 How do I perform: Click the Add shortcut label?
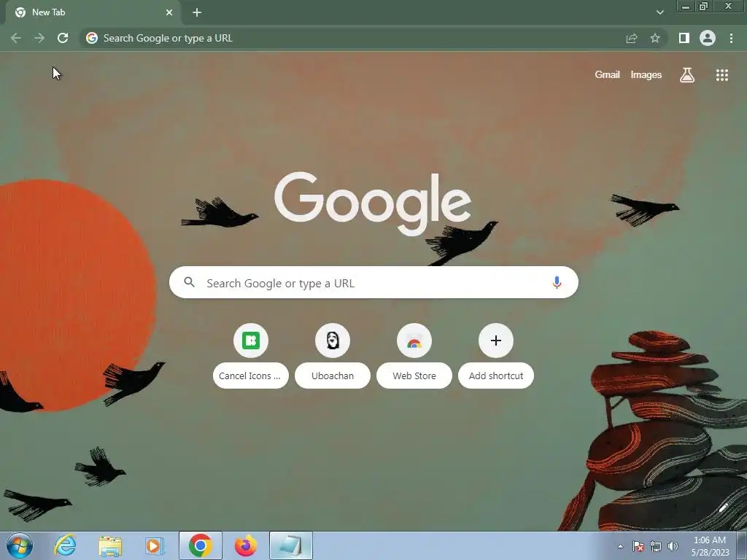tap(496, 376)
